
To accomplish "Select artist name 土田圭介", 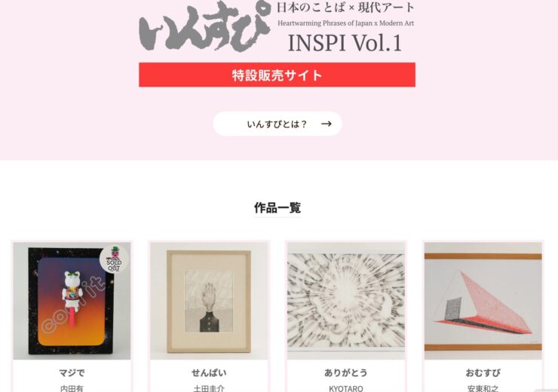I will pos(209,388).
